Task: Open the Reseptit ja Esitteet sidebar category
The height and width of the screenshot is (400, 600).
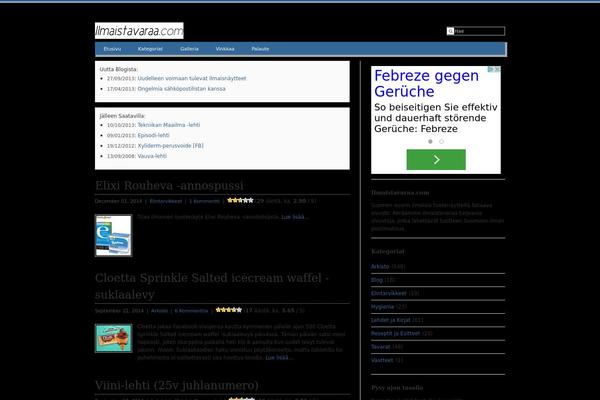Action: [396, 333]
